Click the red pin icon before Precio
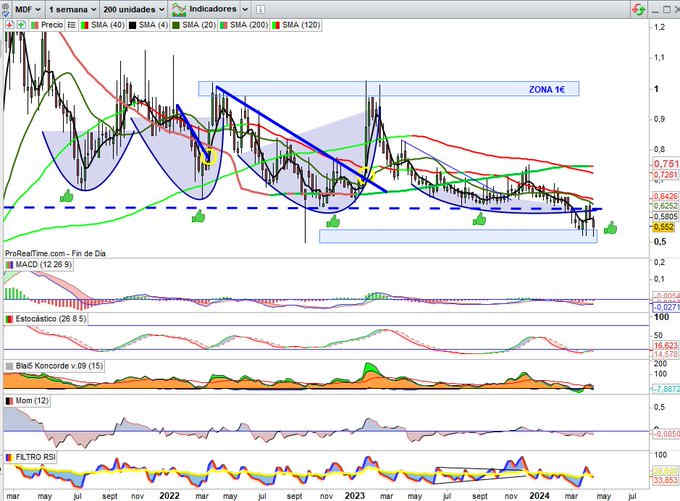 (10, 25)
